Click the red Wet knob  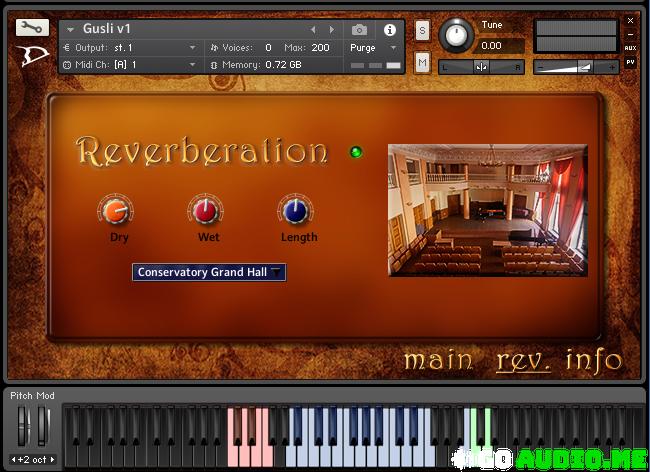click(206, 211)
